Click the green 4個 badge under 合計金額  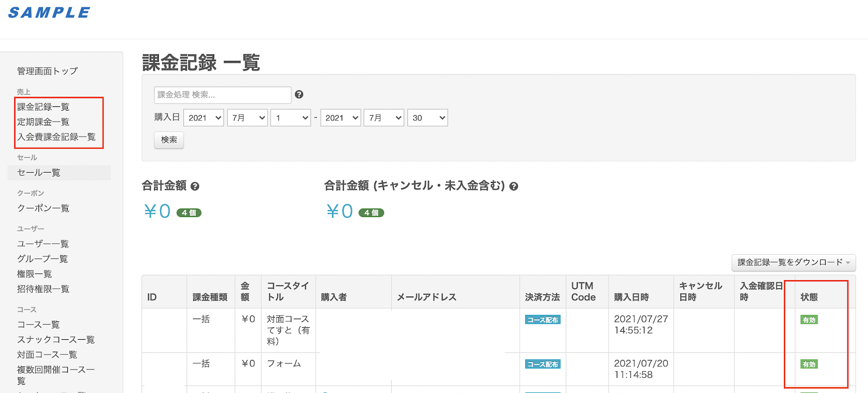[x=189, y=213]
